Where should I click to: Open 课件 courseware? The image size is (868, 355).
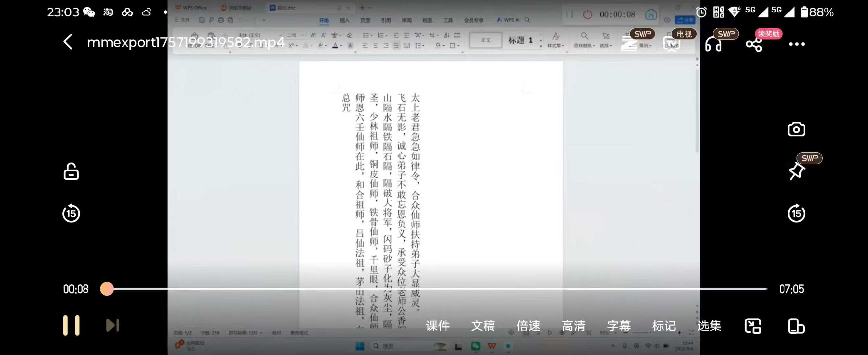coord(438,326)
